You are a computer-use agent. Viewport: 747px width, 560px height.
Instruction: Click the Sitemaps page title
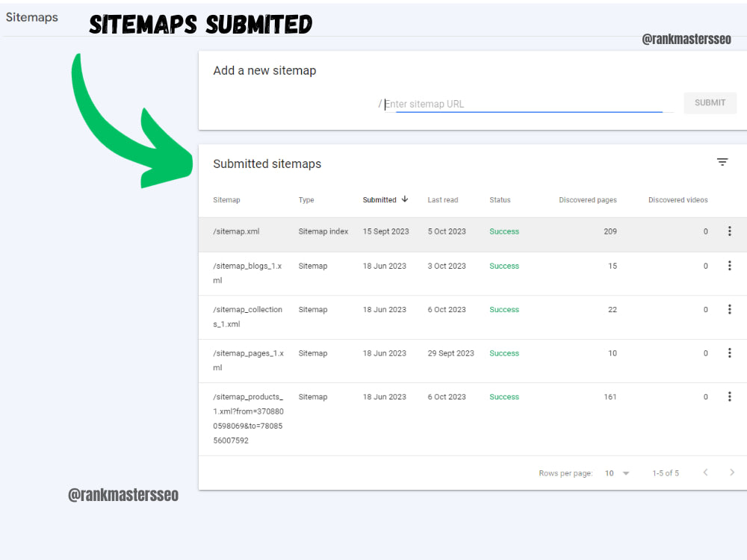[x=32, y=17]
